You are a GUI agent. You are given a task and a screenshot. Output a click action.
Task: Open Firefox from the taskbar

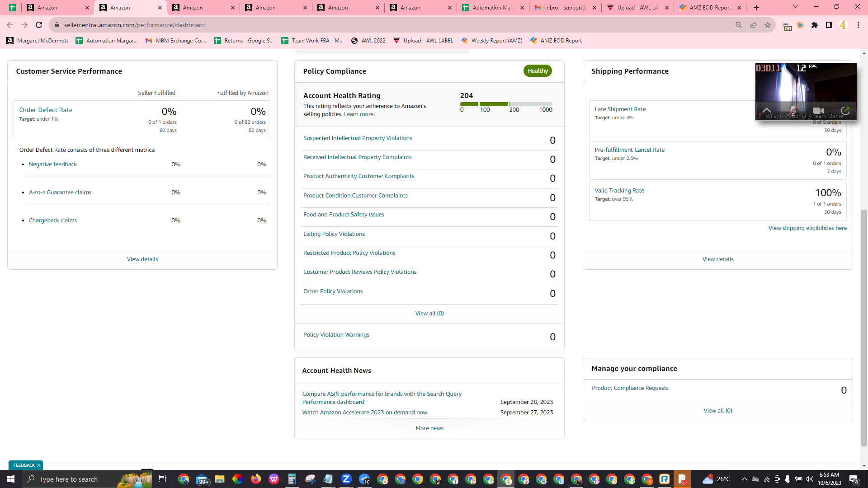click(x=256, y=479)
